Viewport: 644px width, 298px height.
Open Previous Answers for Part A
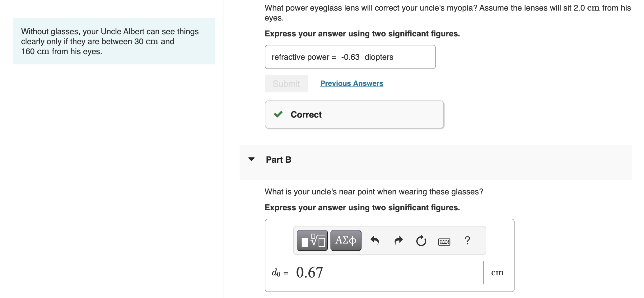(x=352, y=83)
